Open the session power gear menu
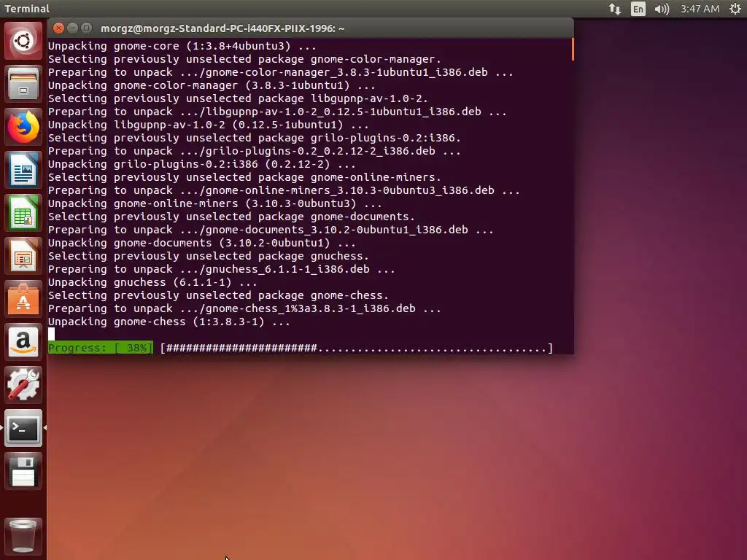This screenshot has height=560, width=747. click(x=735, y=9)
